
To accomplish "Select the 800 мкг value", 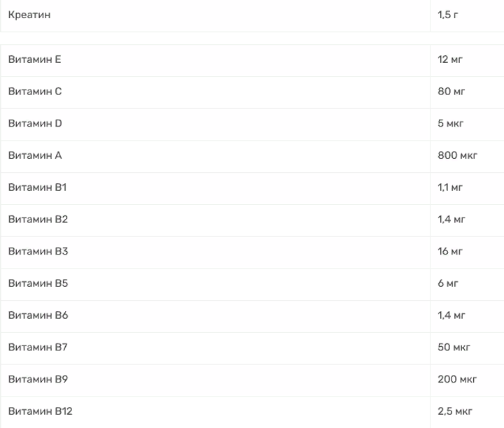I will tap(457, 155).
